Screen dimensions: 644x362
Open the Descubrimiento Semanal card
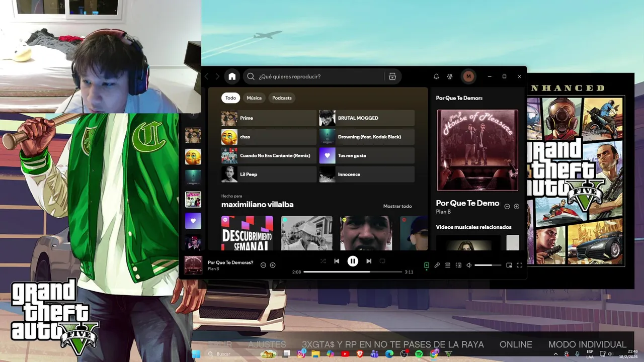click(247, 233)
